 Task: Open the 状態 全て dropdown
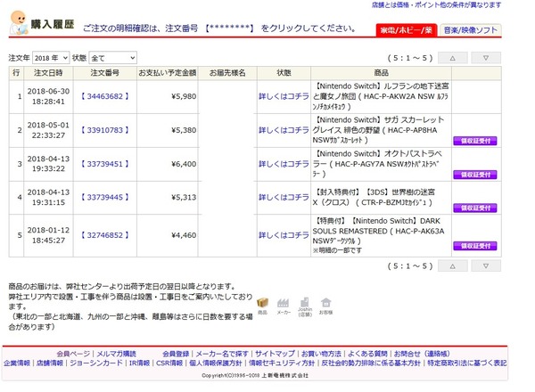tap(113, 58)
